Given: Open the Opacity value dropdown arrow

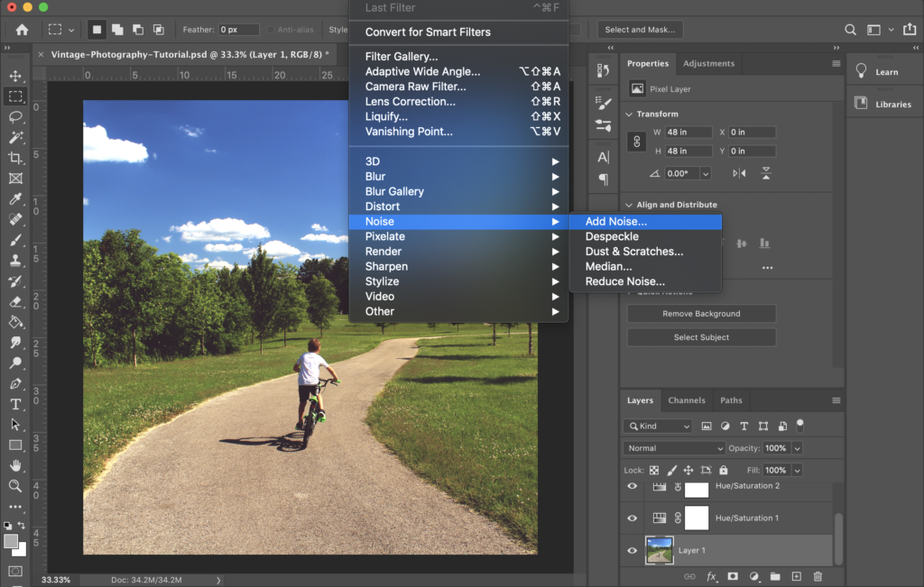Looking at the screenshot, I should click(798, 448).
